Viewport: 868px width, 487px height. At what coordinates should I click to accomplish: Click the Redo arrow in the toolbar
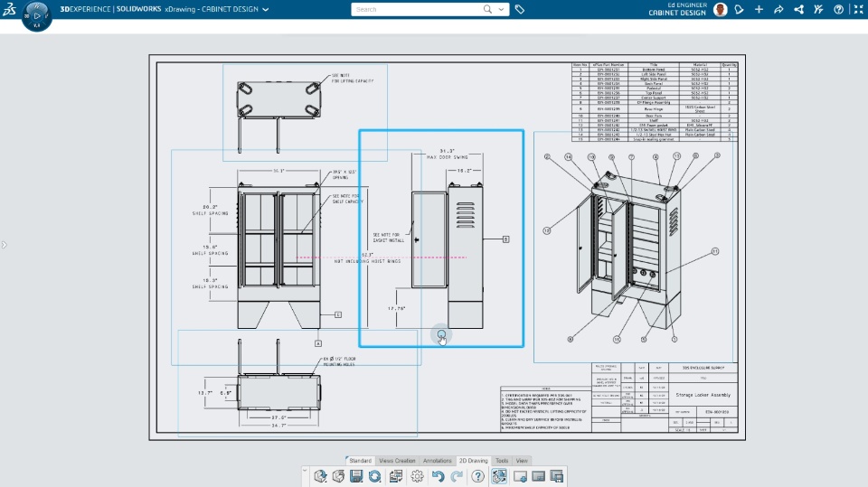pyautogui.click(x=457, y=476)
